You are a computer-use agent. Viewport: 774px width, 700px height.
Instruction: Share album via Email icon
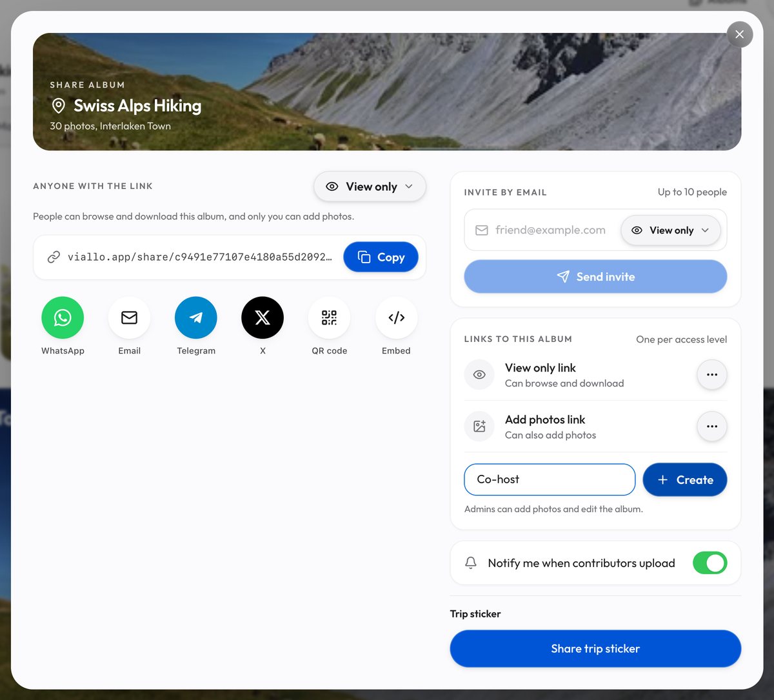(x=129, y=317)
